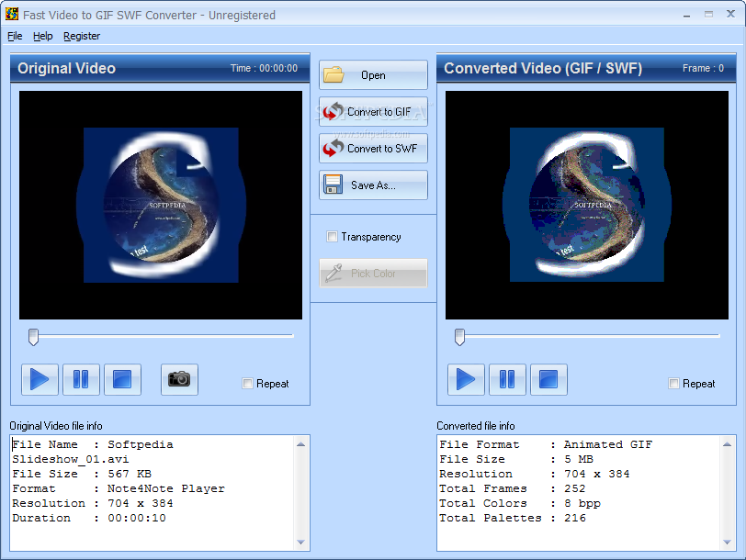746x560 pixels.
Task: Click the disabled Pick Color button
Action: coord(374,274)
